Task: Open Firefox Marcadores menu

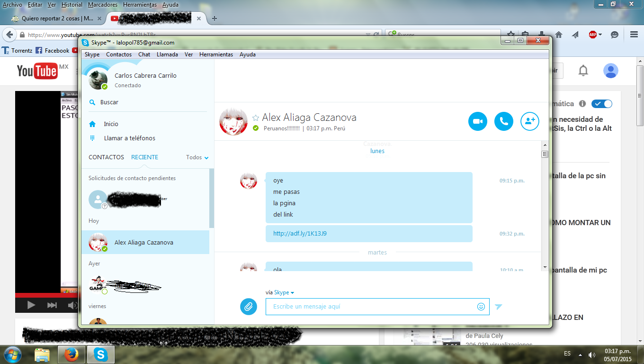Action: click(x=103, y=5)
